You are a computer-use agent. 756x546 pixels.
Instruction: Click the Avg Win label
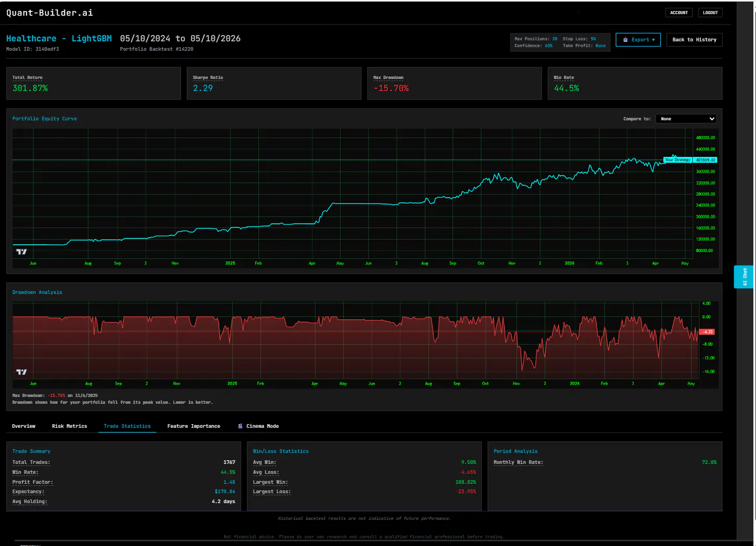[265, 462]
